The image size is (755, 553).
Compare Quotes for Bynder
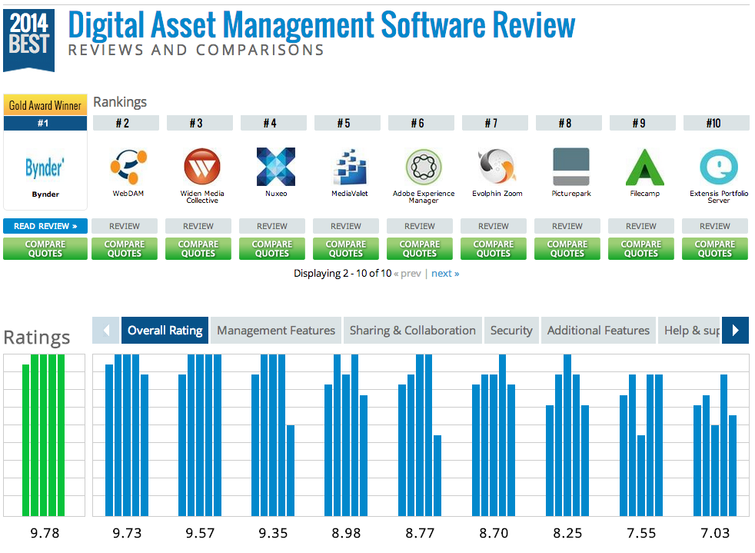click(x=45, y=249)
